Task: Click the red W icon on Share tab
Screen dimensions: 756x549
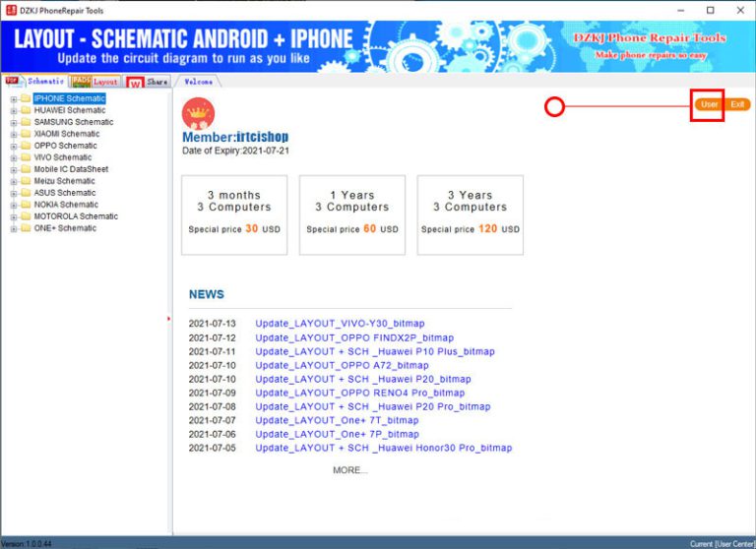Action: [x=136, y=83]
